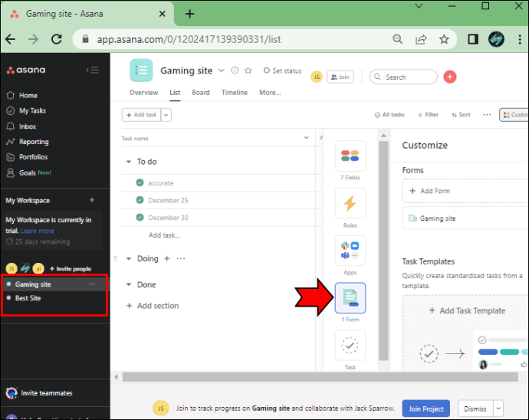Switch to Board tab
The height and width of the screenshot is (420, 529).
pos(201,93)
